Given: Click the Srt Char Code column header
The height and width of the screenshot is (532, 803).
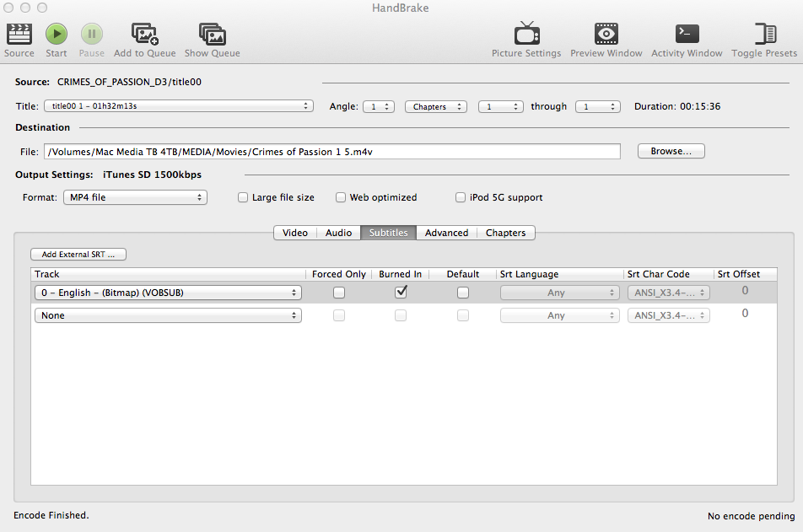Looking at the screenshot, I should pyautogui.click(x=668, y=274).
